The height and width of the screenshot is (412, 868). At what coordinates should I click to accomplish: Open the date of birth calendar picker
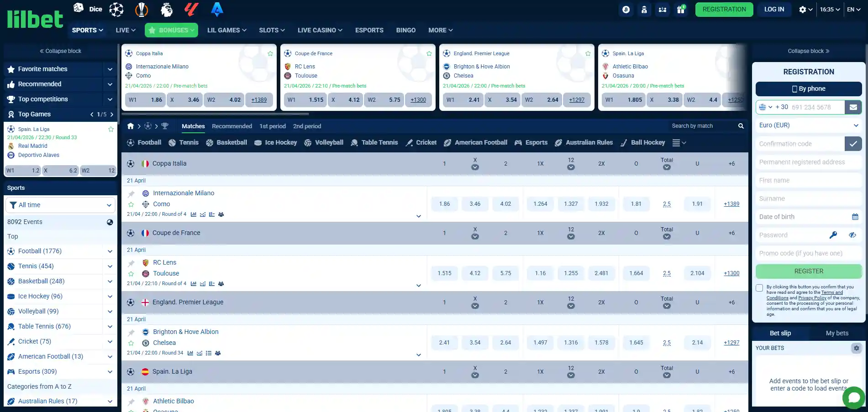[855, 217]
